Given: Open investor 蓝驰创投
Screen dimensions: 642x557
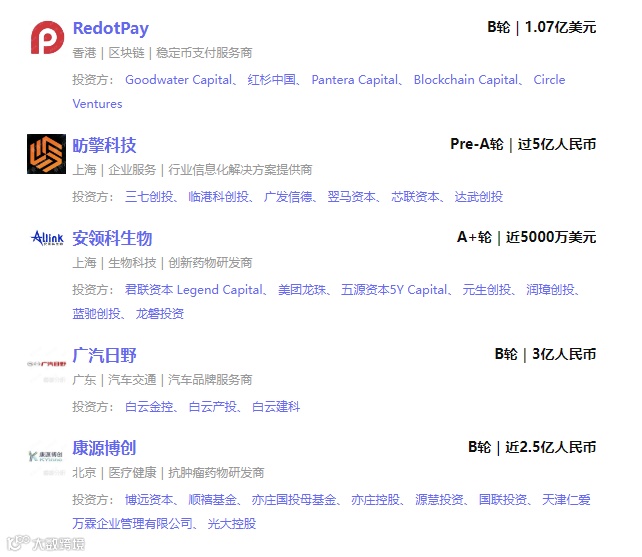Looking at the screenshot, I should [97, 314].
